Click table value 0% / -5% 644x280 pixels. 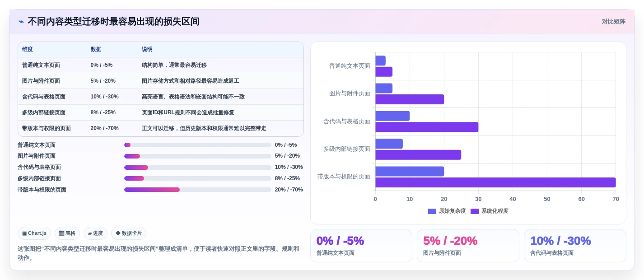(102, 65)
